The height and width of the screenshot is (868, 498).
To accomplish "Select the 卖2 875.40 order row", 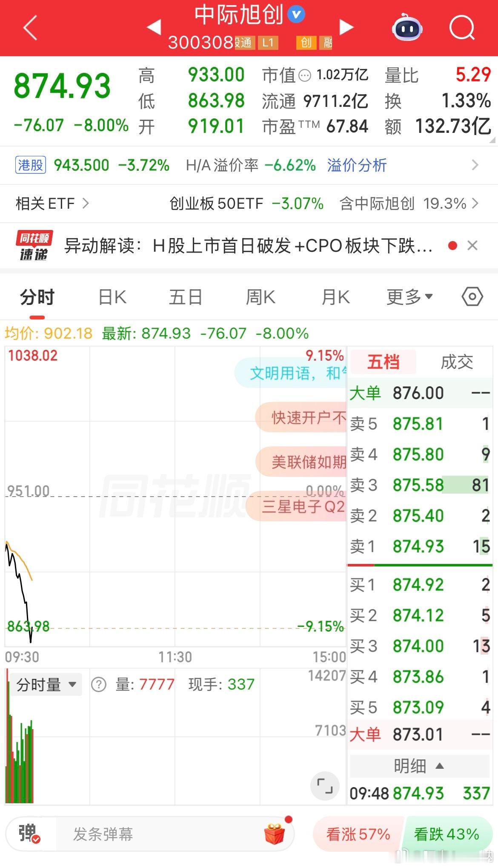I will 420,516.
